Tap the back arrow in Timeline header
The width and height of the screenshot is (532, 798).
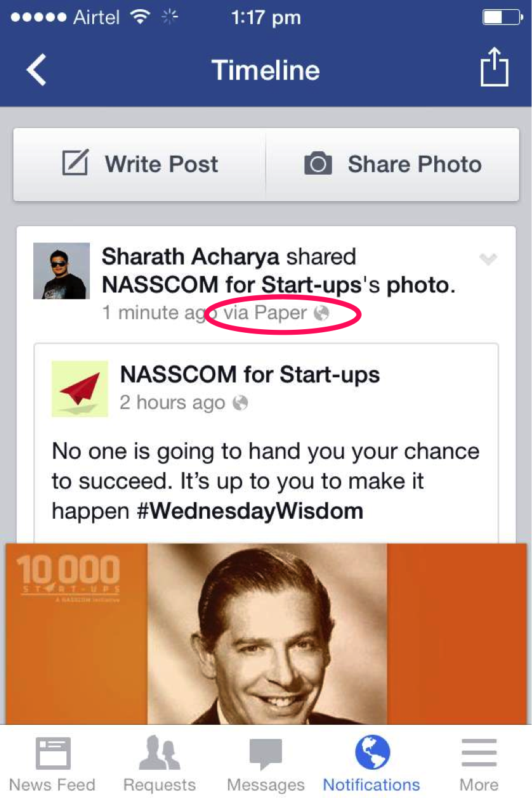pyautogui.click(x=37, y=69)
